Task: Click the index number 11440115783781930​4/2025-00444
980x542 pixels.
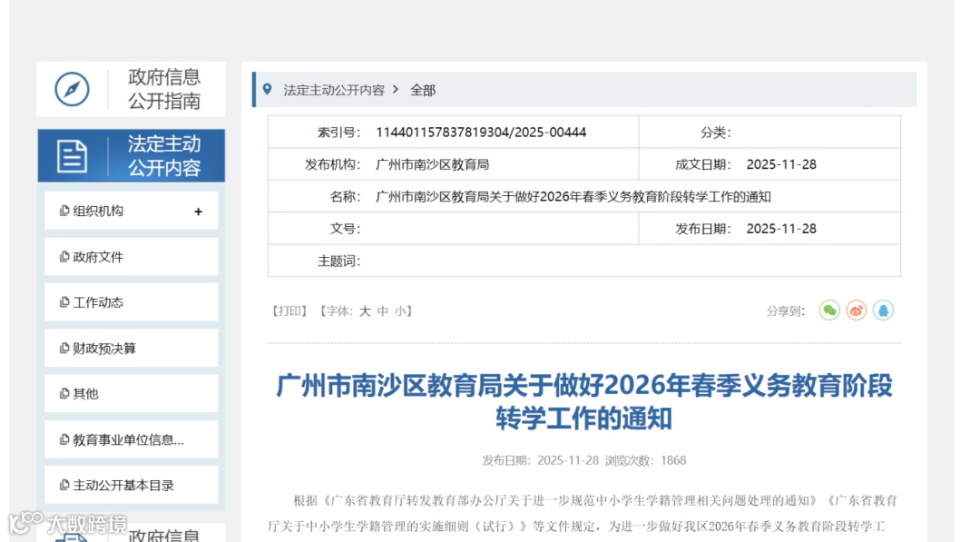Action: [481, 133]
